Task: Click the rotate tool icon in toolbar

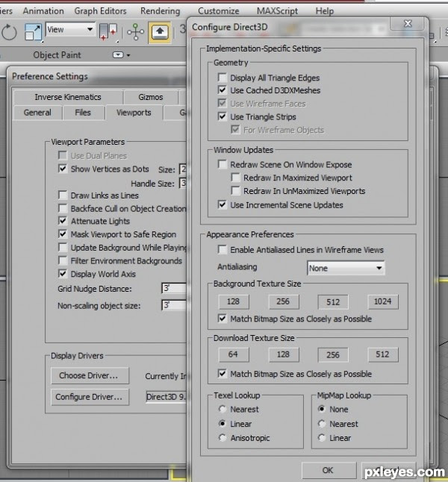Action: click(9, 31)
